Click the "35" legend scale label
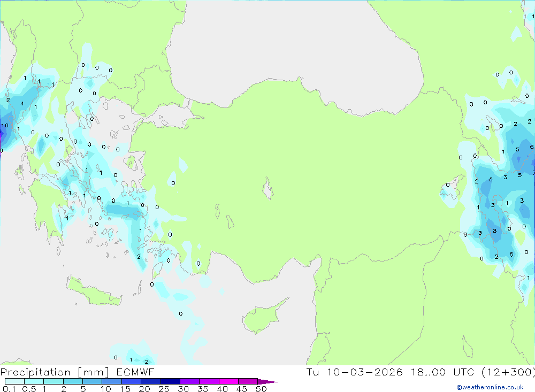 tap(203, 389)
